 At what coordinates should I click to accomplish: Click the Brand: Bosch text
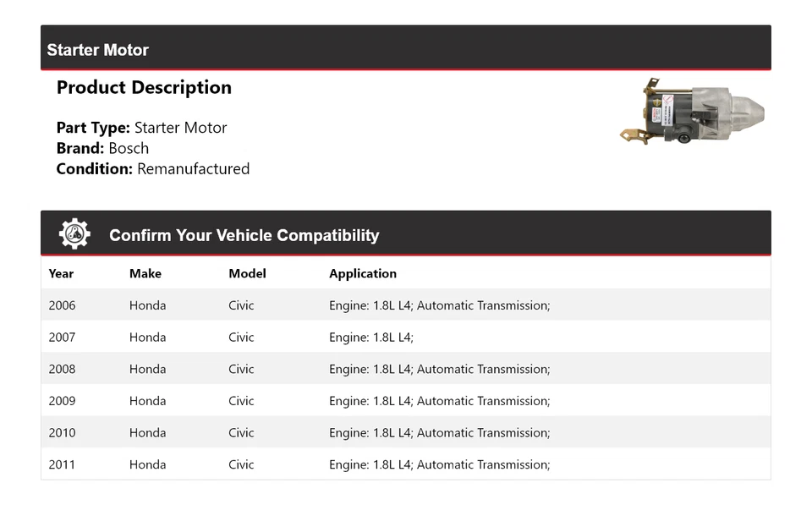102,148
